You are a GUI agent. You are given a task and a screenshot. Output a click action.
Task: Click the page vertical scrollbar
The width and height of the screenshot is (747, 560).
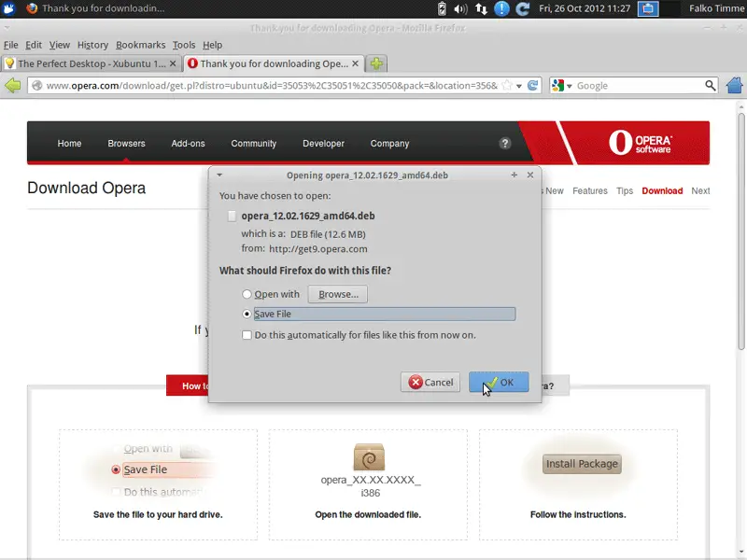coord(740,231)
